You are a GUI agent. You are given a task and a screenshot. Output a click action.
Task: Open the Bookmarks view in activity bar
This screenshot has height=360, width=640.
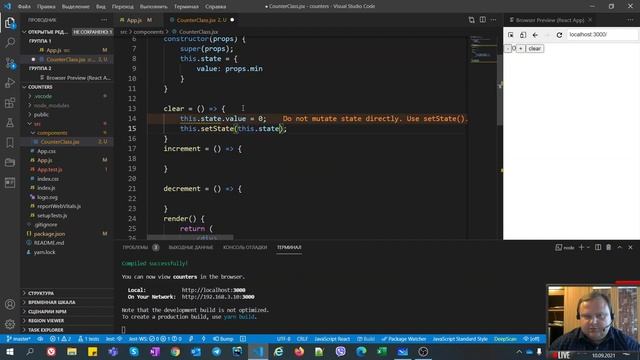click(10, 142)
